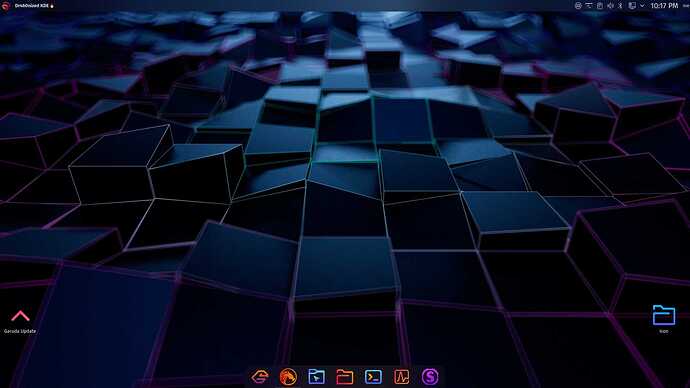Launch the purple S app in dock
This screenshot has height=388, width=690.
tap(430, 377)
